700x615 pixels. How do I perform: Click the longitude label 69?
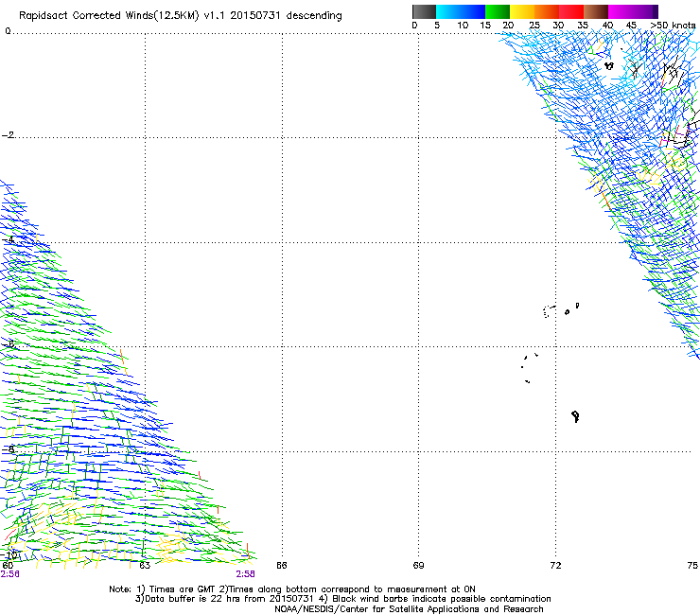(418, 566)
